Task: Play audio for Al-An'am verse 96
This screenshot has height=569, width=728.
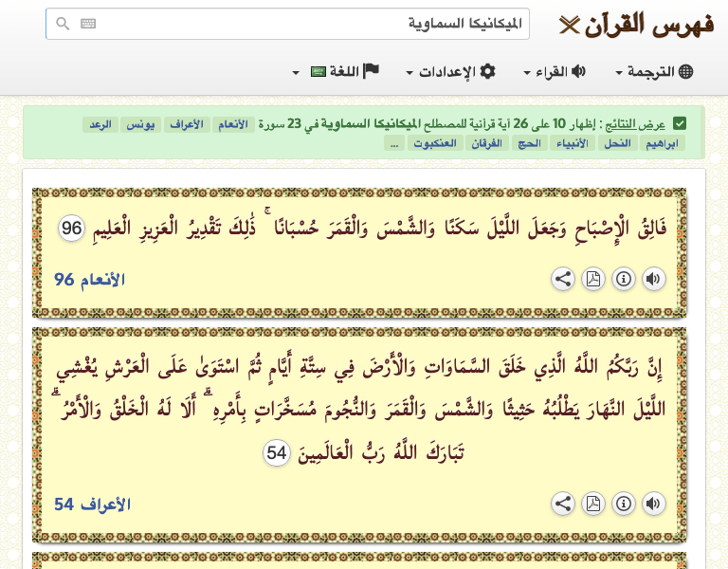Action: pos(654,279)
